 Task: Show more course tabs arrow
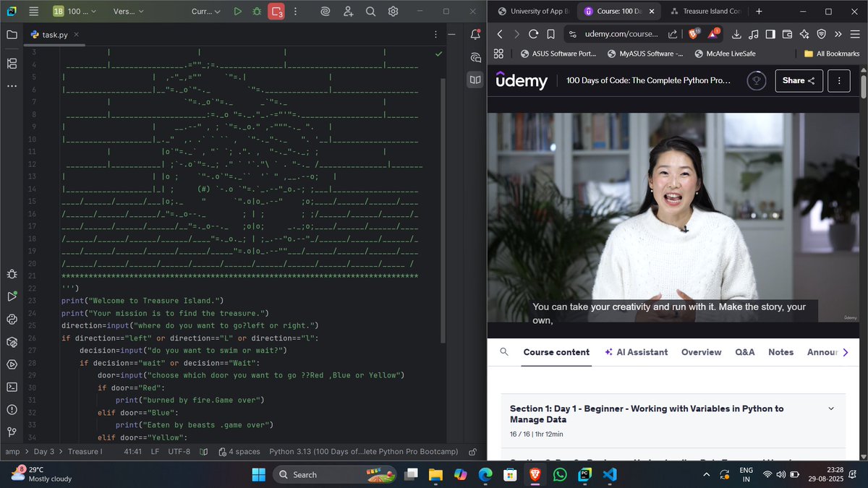[846, 352]
